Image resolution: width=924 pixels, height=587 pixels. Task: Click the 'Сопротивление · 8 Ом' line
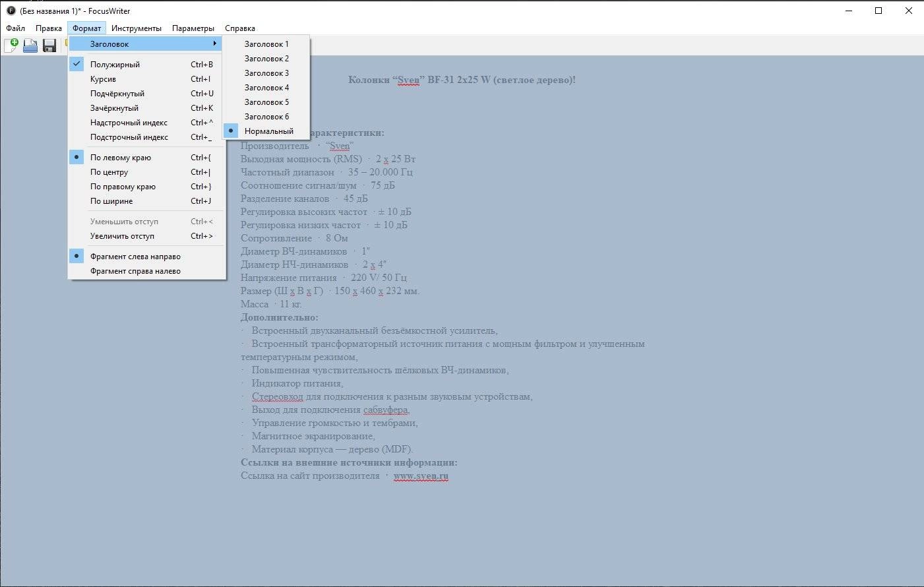click(x=294, y=238)
